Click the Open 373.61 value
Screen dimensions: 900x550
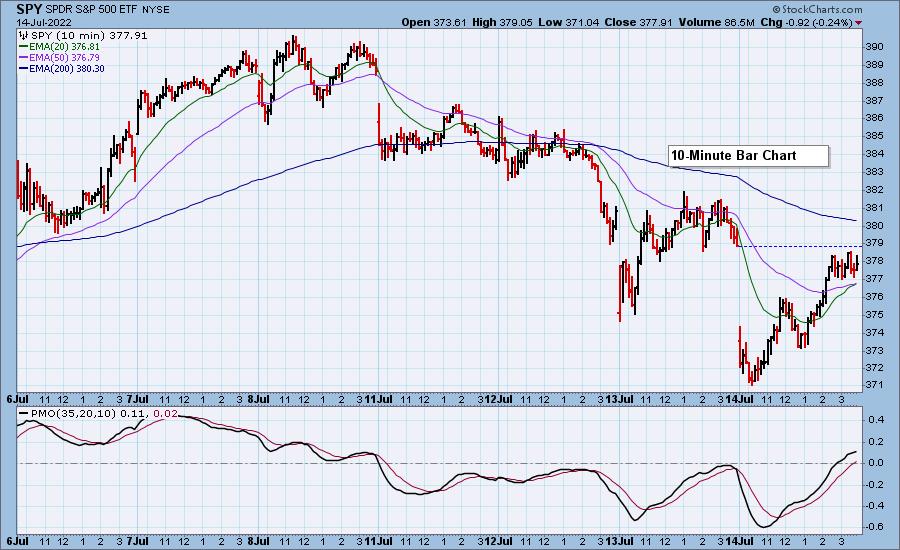(435, 22)
